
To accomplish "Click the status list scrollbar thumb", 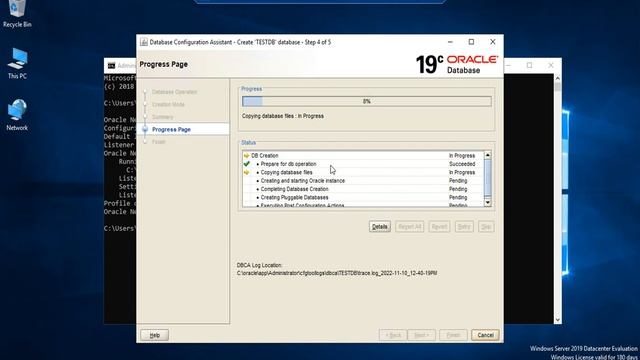I will point(487,177).
